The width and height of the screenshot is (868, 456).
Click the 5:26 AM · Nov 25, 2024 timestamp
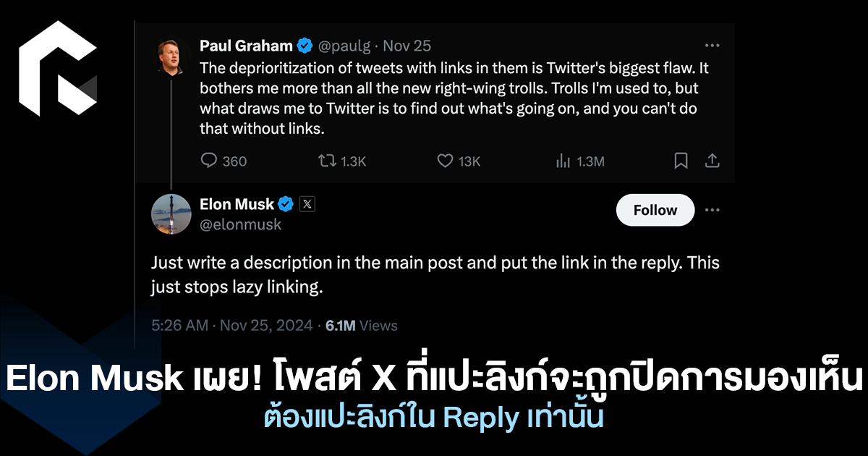[231, 326]
